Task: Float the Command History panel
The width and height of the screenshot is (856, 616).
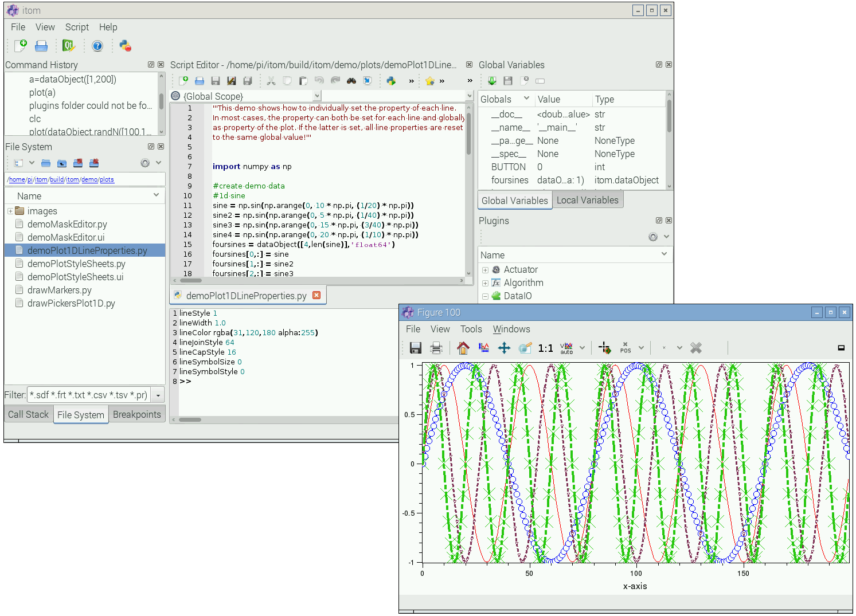Action: [151, 65]
